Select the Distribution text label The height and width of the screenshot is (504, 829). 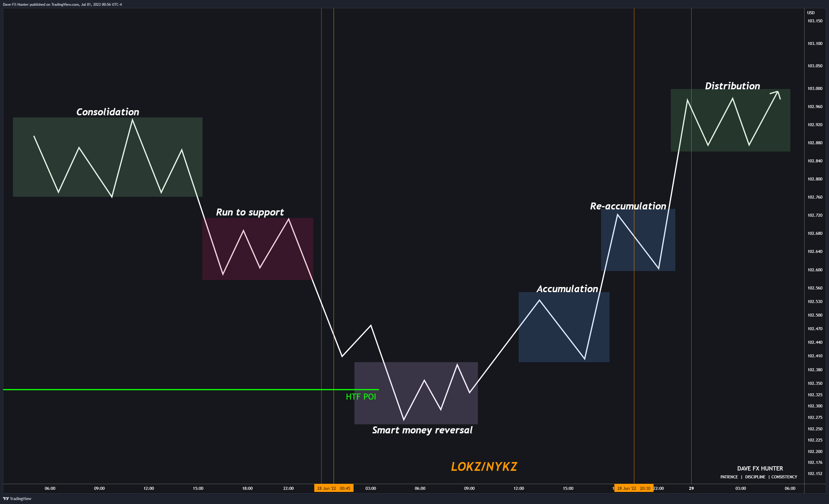732,86
